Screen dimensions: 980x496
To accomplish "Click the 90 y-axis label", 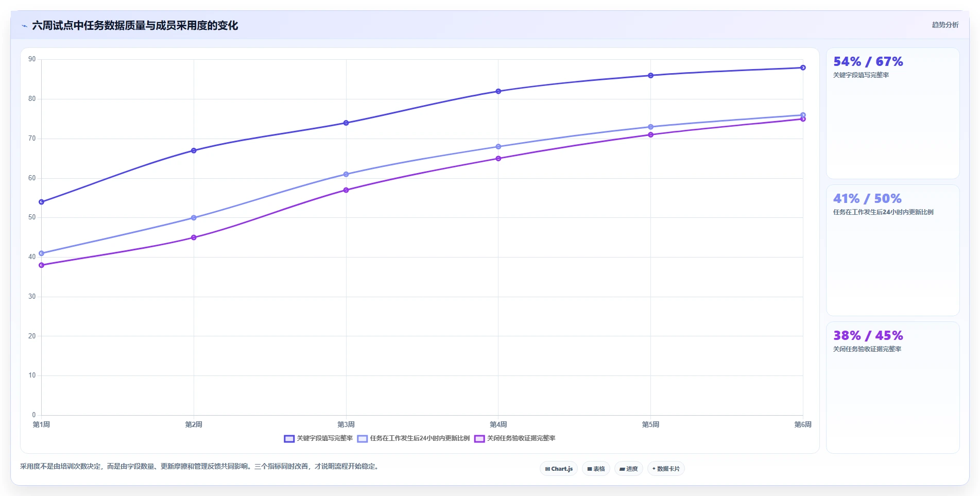I will pyautogui.click(x=32, y=59).
